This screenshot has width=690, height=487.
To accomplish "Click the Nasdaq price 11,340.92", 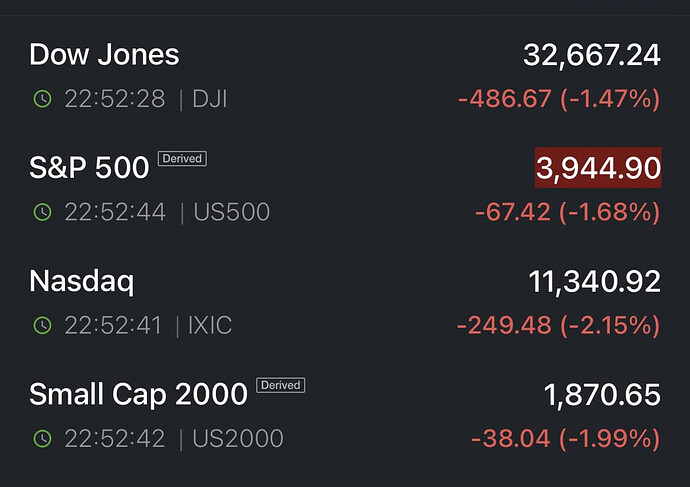I will (x=594, y=282).
